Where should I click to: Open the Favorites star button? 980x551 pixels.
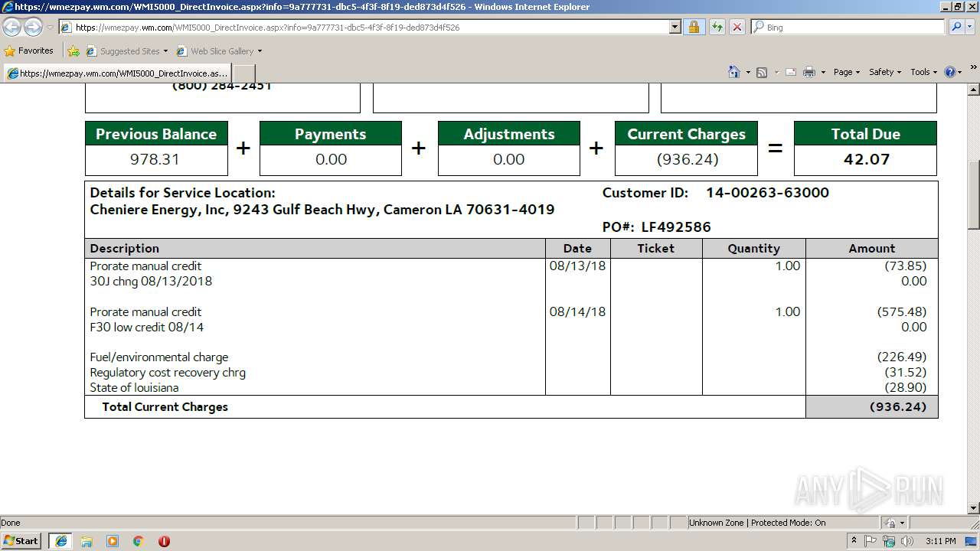pyautogui.click(x=28, y=51)
